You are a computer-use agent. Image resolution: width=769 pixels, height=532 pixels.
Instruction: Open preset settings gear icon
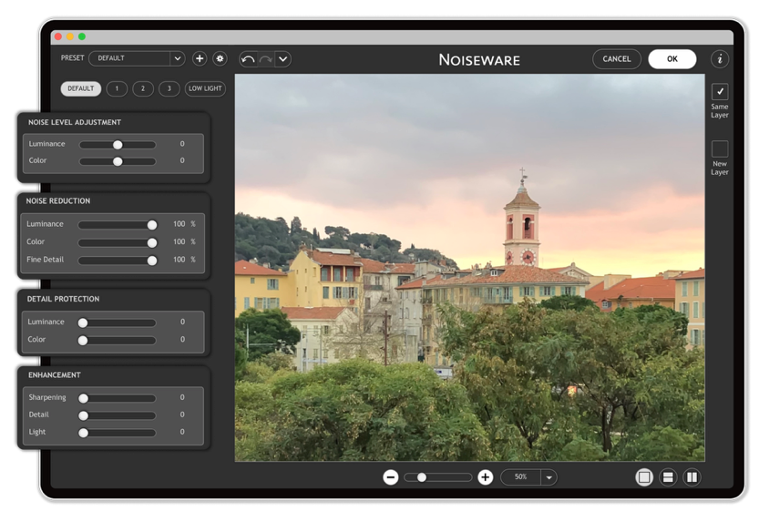(220, 59)
